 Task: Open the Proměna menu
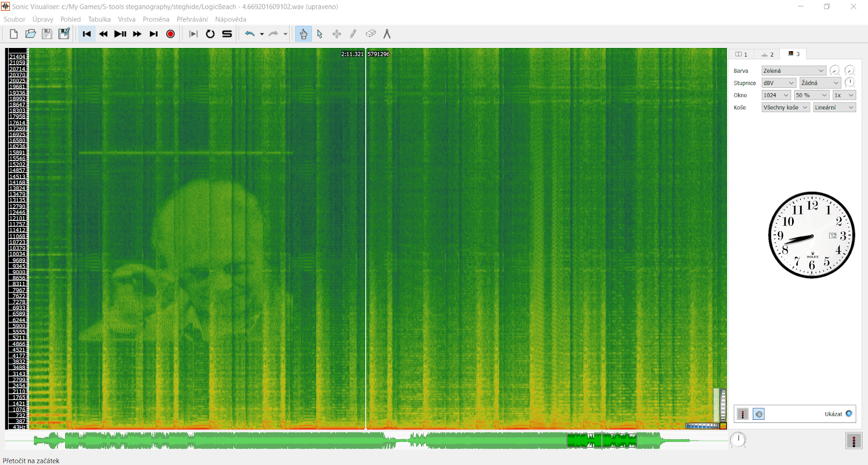click(156, 19)
